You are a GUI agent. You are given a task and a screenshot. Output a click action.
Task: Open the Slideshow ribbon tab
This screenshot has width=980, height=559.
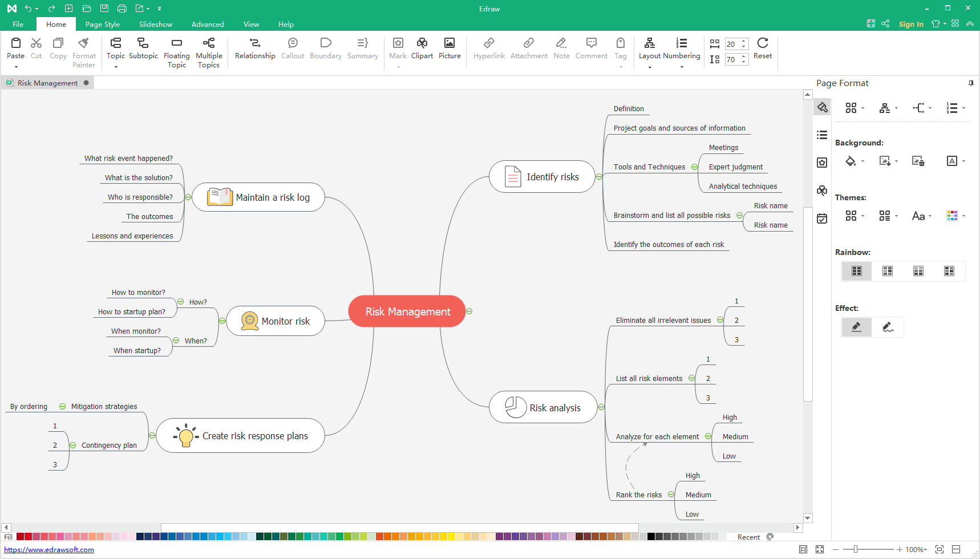click(156, 25)
